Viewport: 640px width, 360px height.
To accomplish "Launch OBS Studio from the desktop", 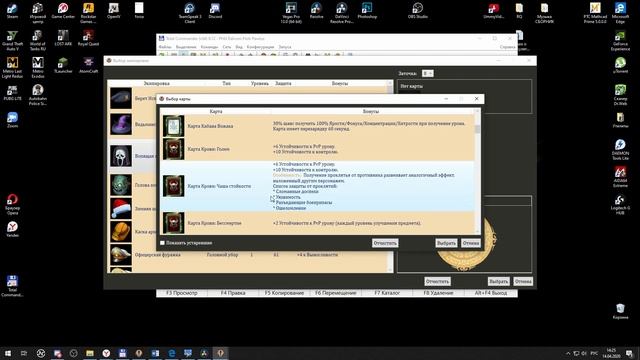I will click(418, 11).
